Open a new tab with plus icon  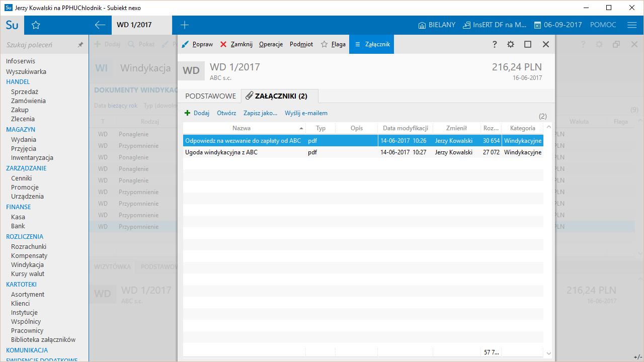(184, 25)
